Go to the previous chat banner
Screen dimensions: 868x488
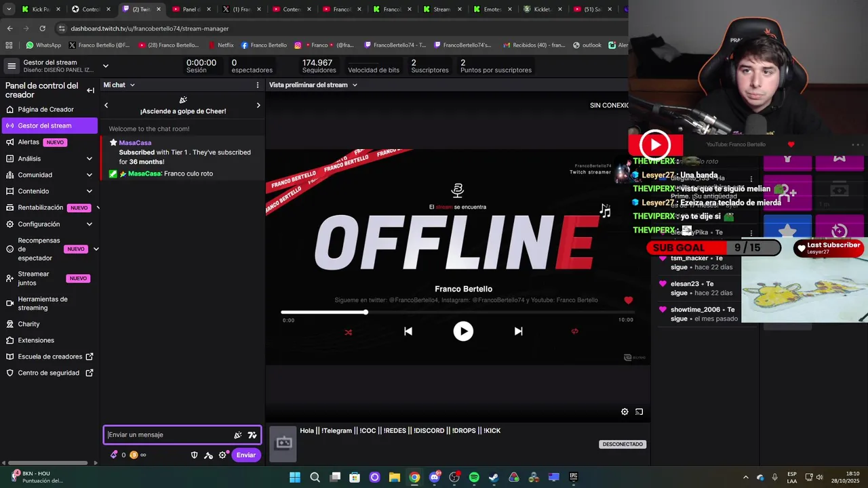(x=106, y=105)
